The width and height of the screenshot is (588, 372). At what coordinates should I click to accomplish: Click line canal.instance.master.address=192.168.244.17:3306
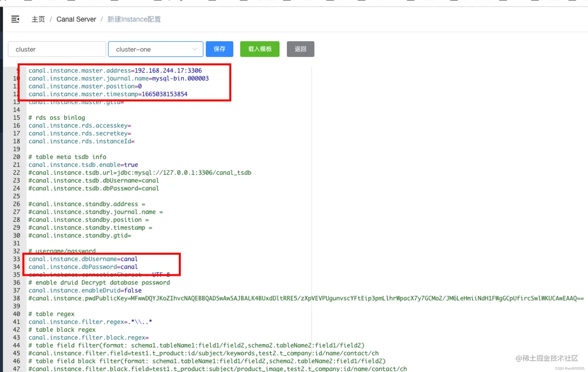(115, 70)
